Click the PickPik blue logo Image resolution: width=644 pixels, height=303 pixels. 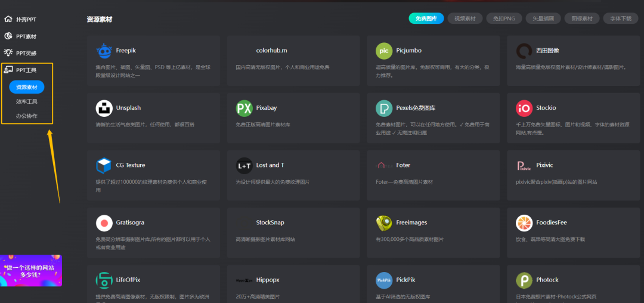(x=384, y=280)
